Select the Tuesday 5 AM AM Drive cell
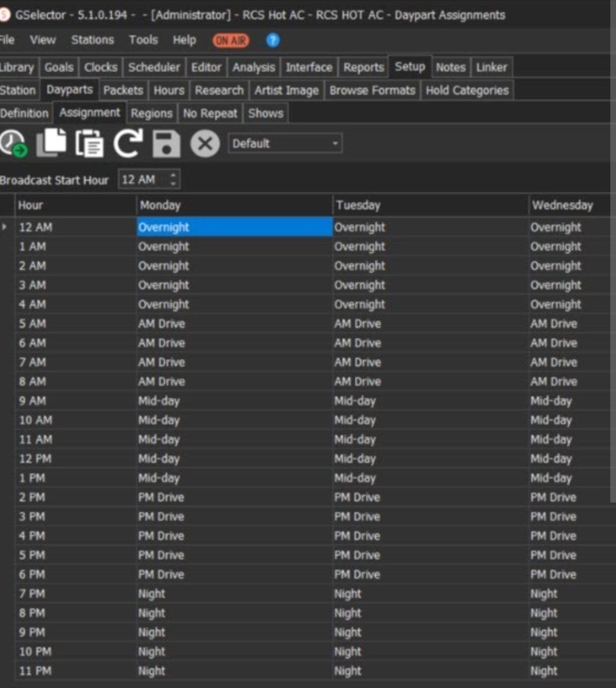616x688 pixels. [x=430, y=323]
